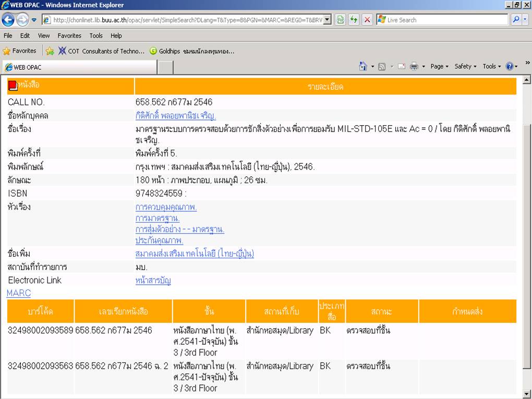
Task: Expand the Home button dropdown arrow
Action: (x=372, y=67)
